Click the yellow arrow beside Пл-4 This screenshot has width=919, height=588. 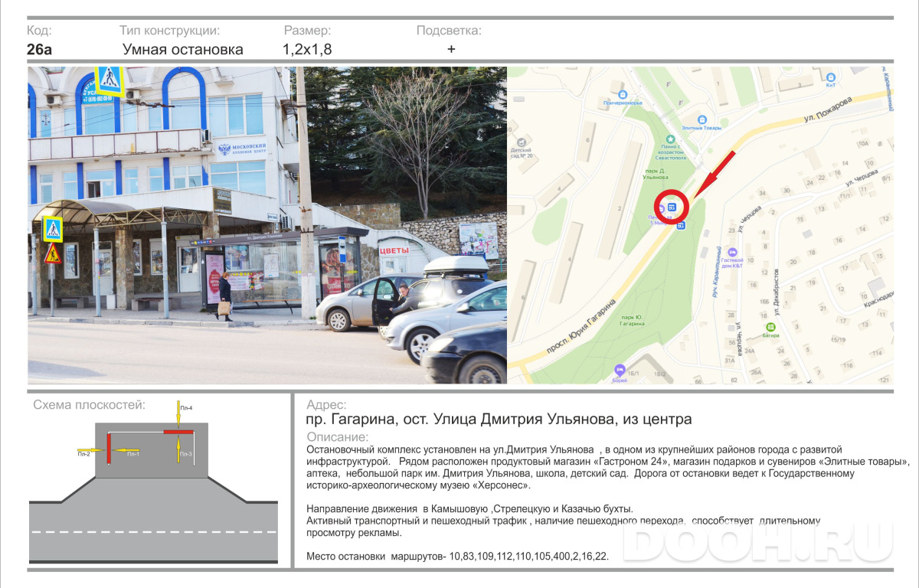tap(178, 413)
